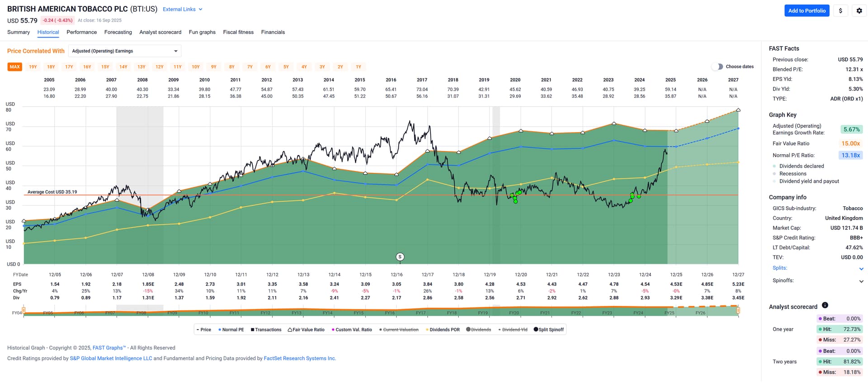This screenshot has height=385, width=868.
Task: Click the Analyst scorecard info icon
Action: (825, 305)
